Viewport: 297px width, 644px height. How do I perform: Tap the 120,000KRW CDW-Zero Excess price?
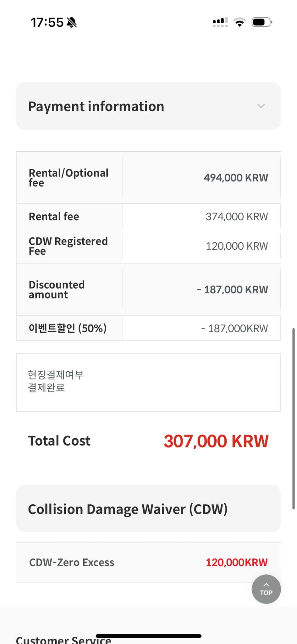click(236, 562)
